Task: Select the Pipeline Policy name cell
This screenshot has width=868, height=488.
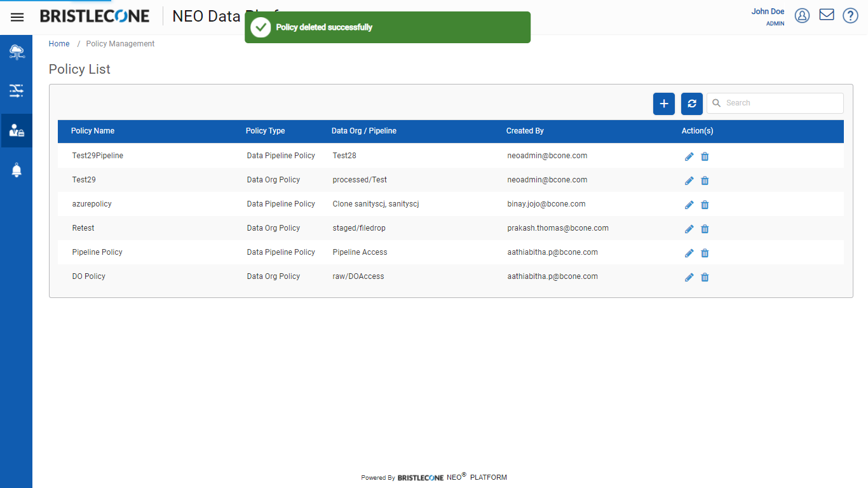Action: pos(97,252)
